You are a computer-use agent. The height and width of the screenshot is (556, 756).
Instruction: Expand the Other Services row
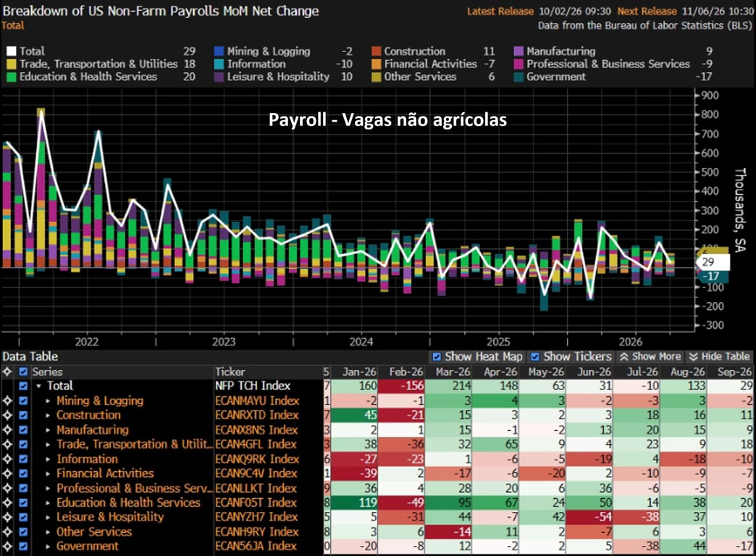pos(48,532)
